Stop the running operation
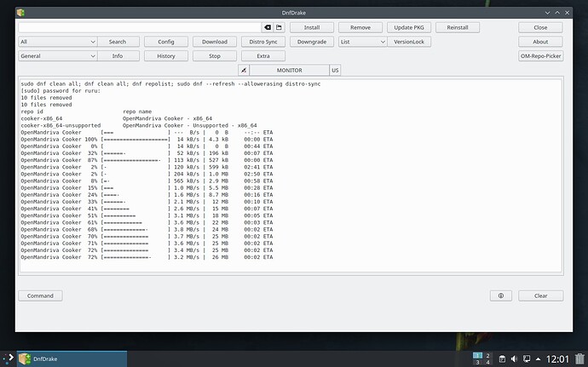Viewport: 588px width, 367px height. (x=215, y=56)
